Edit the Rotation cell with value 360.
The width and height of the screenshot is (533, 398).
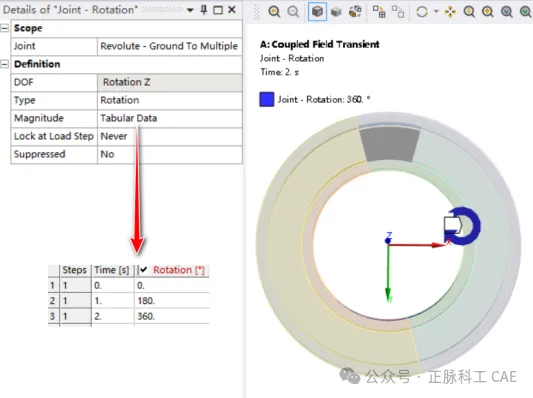coord(172,316)
